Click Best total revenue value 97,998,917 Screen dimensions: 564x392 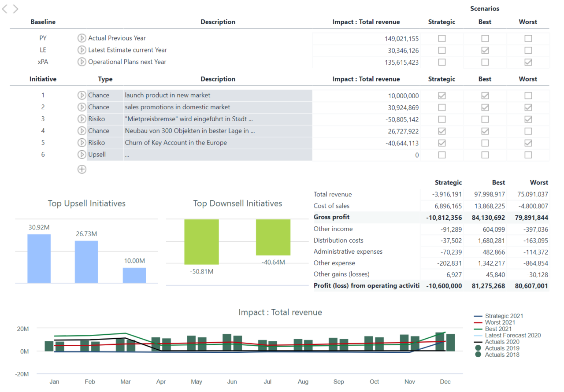(x=490, y=195)
